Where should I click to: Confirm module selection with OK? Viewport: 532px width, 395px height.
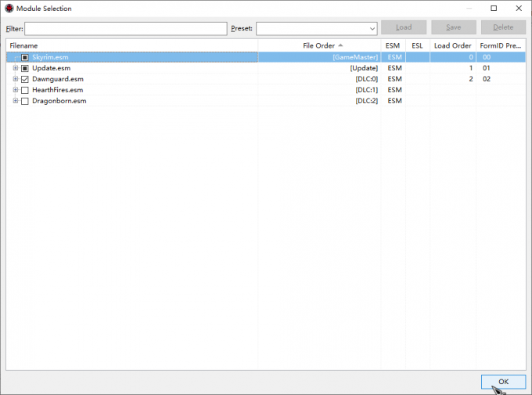click(504, 382)
